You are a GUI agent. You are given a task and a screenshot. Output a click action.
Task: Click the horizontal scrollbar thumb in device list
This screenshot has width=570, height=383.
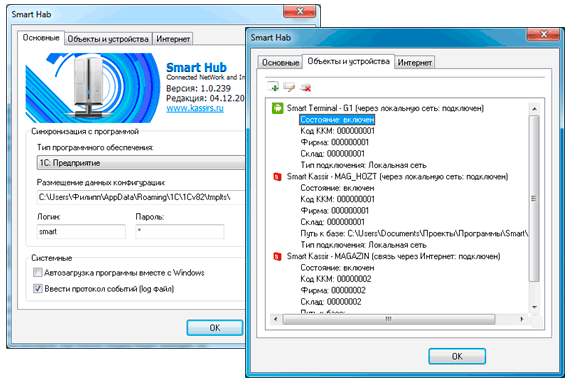point(389,319)
